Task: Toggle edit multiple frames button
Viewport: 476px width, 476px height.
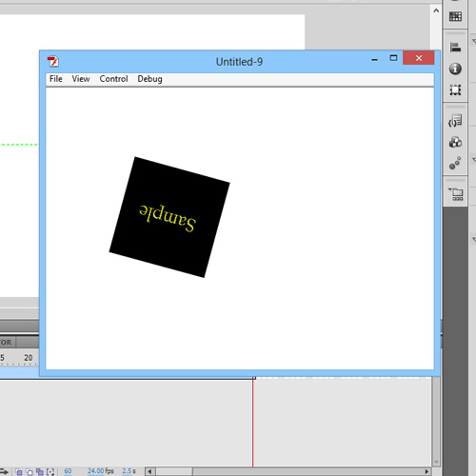Action: coord(40,472)
